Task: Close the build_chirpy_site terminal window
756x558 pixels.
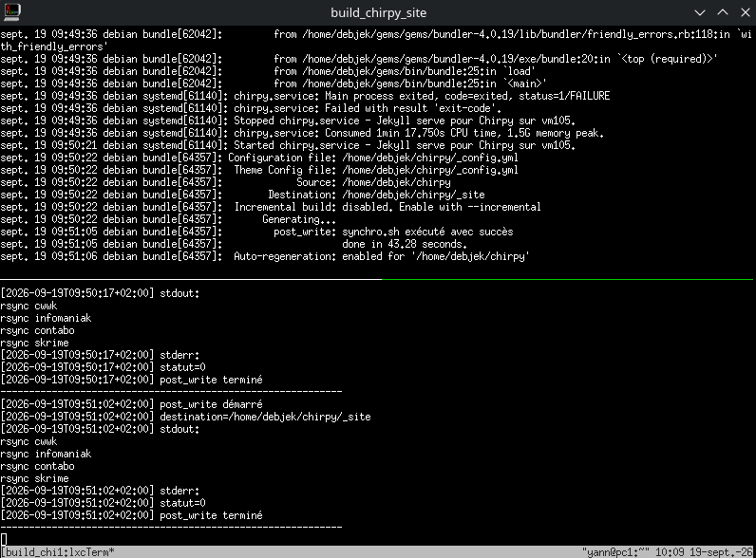Action: (745, 12)
